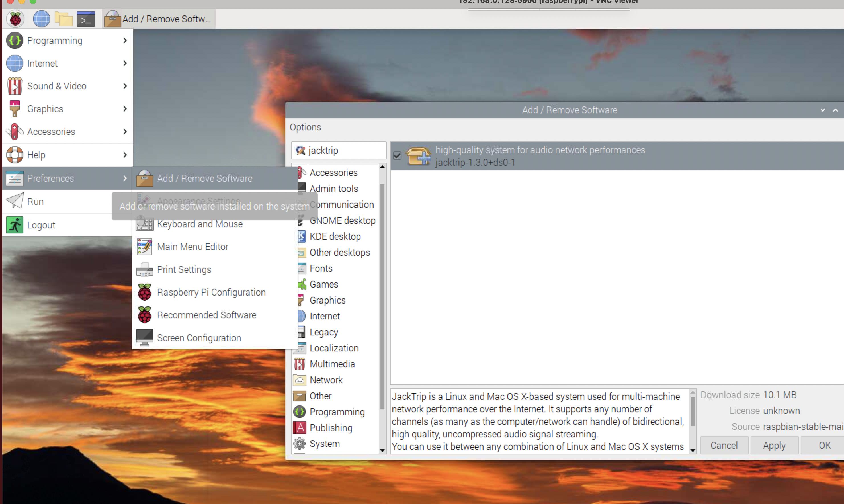The height and width of the screenshot is (504, 844).
Task: Click the search magnifier icon in search box
Action: click(300, 150)
